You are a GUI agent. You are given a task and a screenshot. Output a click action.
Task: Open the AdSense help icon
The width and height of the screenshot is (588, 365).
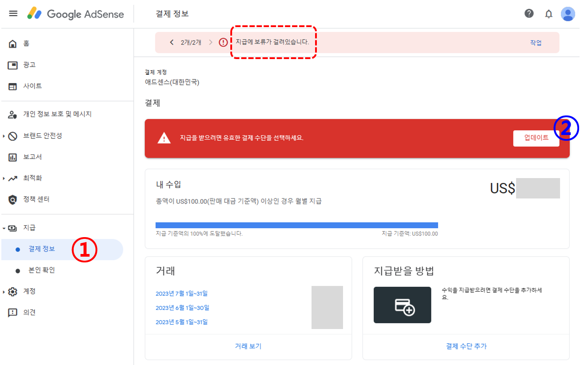(529, 14)
